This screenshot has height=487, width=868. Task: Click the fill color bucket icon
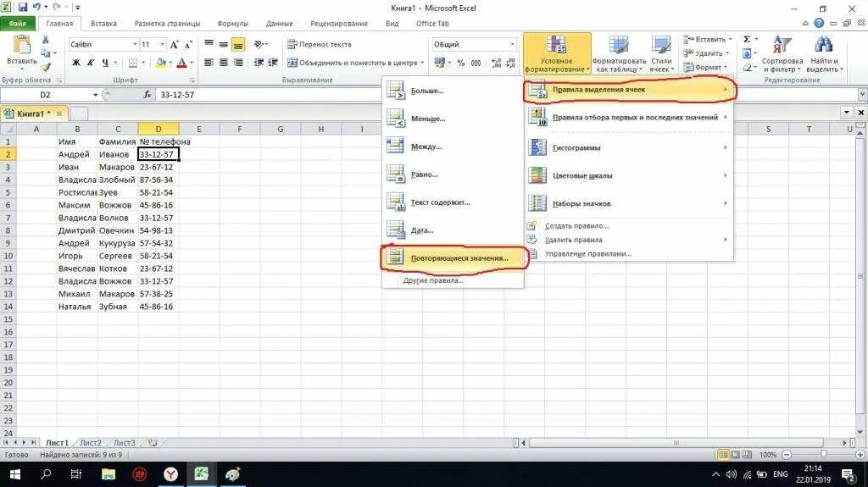pyautogui.click(x=160, y=63)
